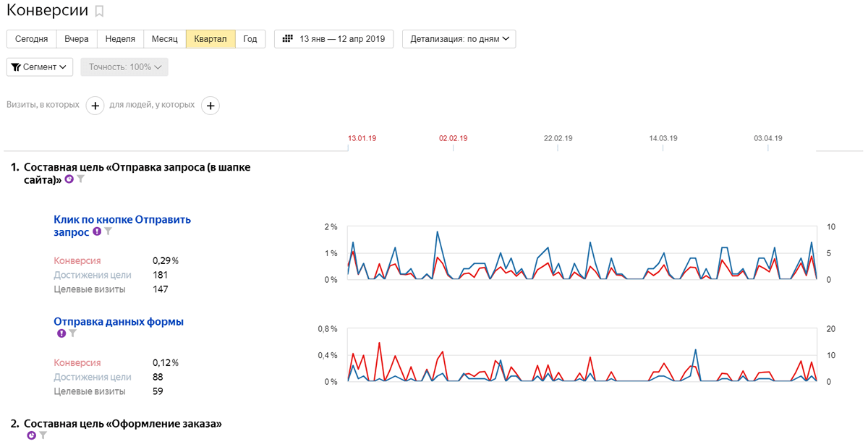Open the Сегмент dropdown

(40, 67)
